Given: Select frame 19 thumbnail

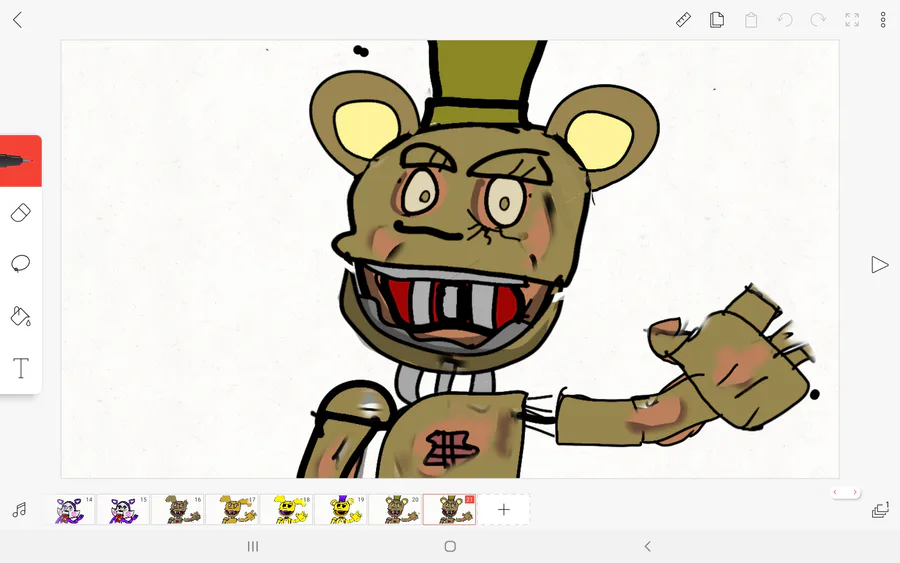Looking at the screenshot, I should coord(340,510).
